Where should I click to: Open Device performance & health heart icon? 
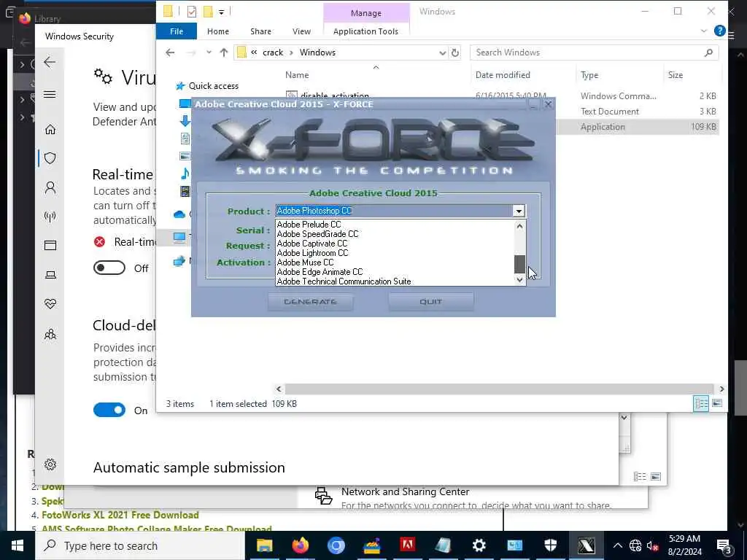point(50,304)
